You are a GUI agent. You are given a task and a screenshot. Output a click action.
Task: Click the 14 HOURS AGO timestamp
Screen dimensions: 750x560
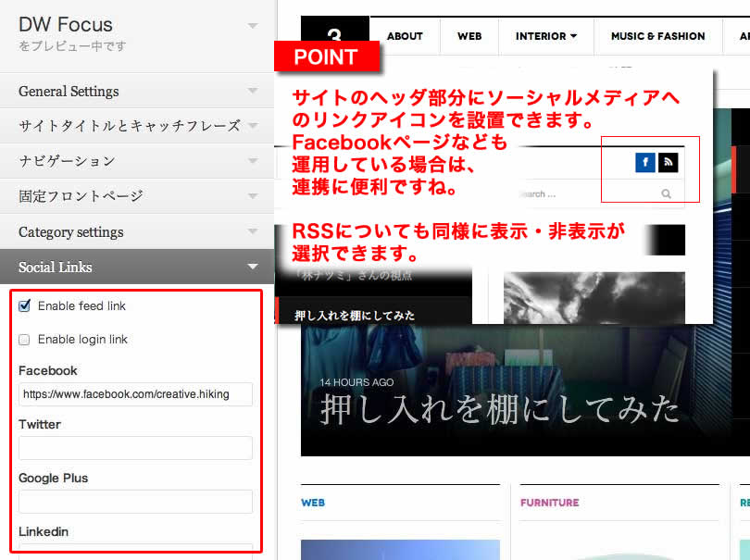[356, 382]
